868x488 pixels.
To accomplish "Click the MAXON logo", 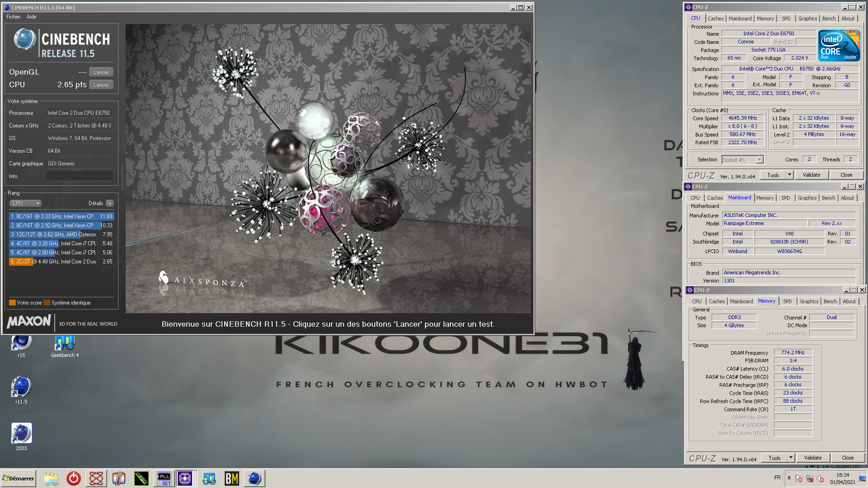I will pyautogui.click(x=29, y=321).
